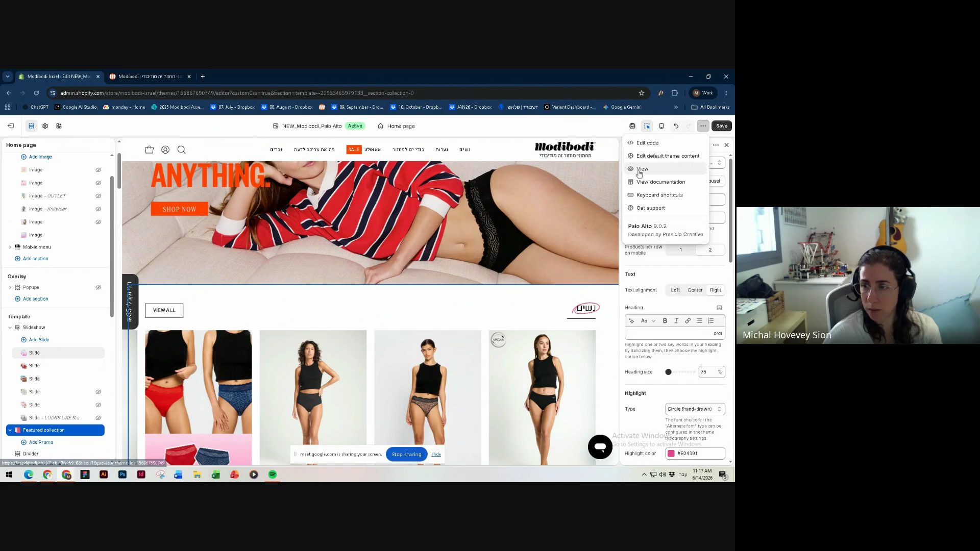Click the three-dots more actions button
This screenshot has width=980, height=551.
click(x=703, y=126)
